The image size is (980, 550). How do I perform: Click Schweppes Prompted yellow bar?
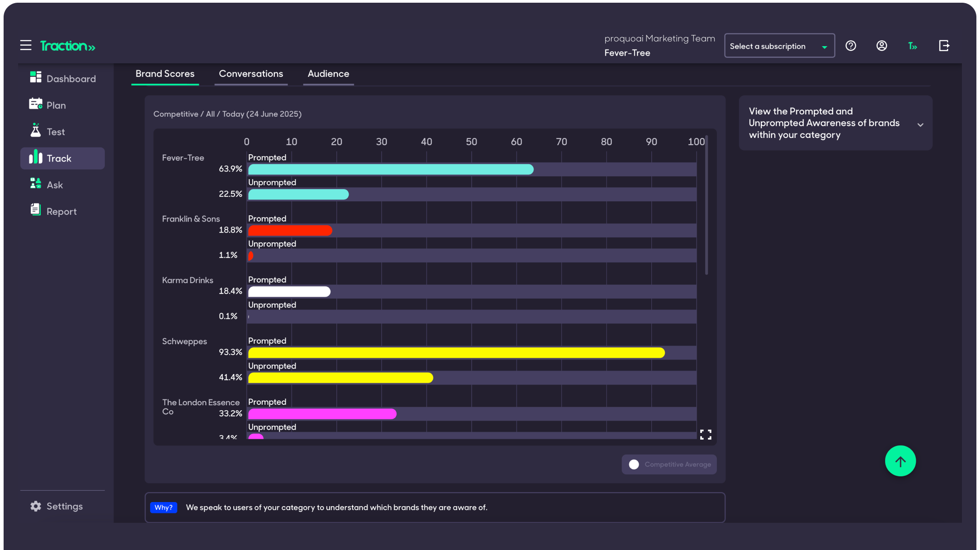coord(456,353)
